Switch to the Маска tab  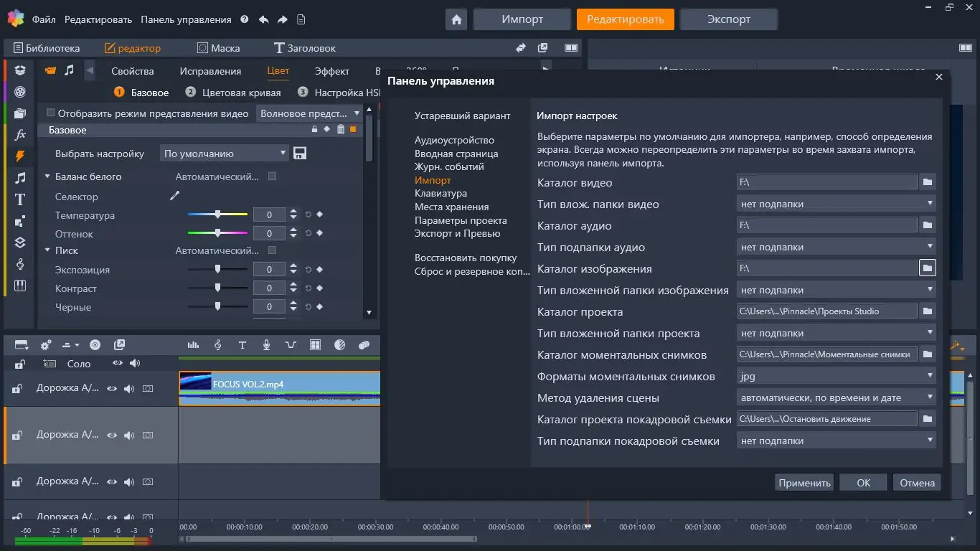tap(220, 47)
